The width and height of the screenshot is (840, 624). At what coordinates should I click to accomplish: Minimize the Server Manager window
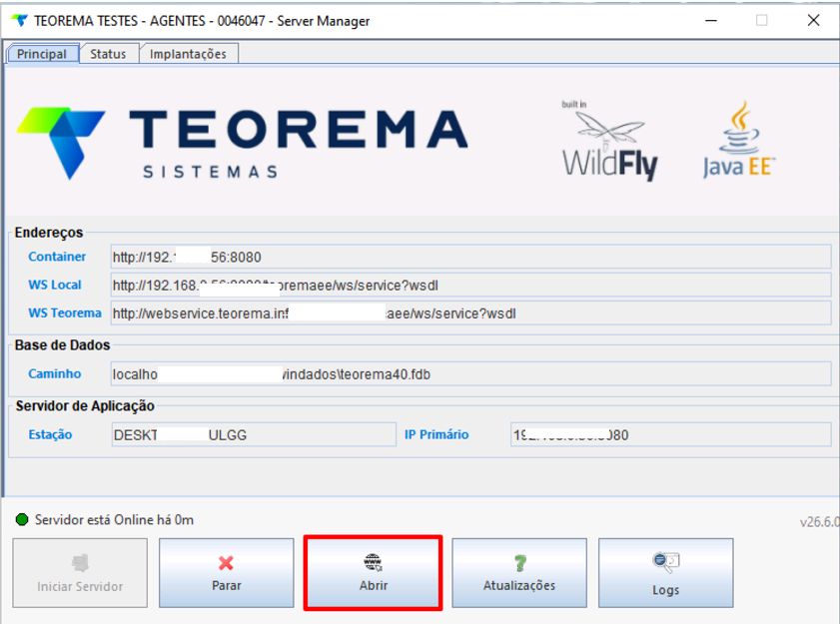711,21
